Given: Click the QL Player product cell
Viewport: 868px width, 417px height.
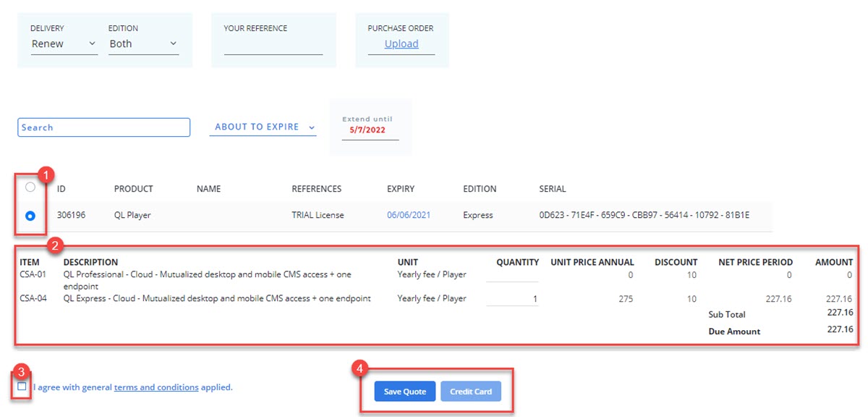Looking at the screenshot, I should (132, 215).
